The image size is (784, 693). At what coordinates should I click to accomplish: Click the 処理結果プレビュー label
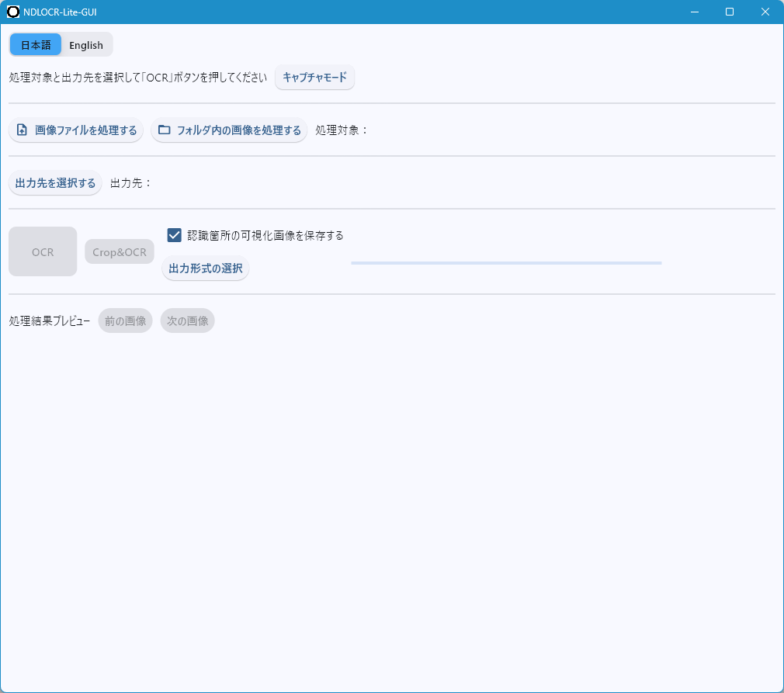pos(49,321)
